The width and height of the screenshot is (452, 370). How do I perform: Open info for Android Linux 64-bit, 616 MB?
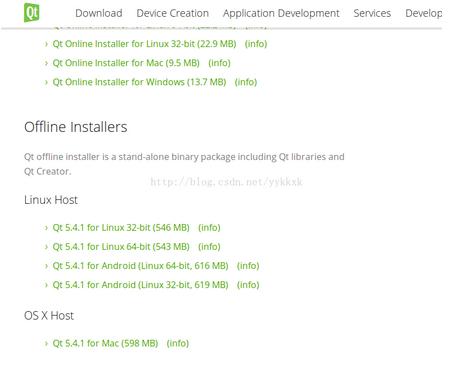click(x=248, y=265)
